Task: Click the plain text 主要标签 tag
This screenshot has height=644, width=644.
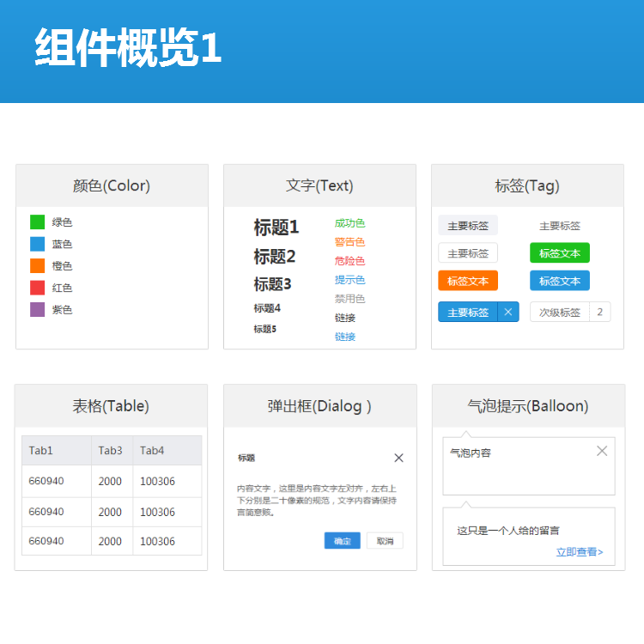Action: point(559,226)
